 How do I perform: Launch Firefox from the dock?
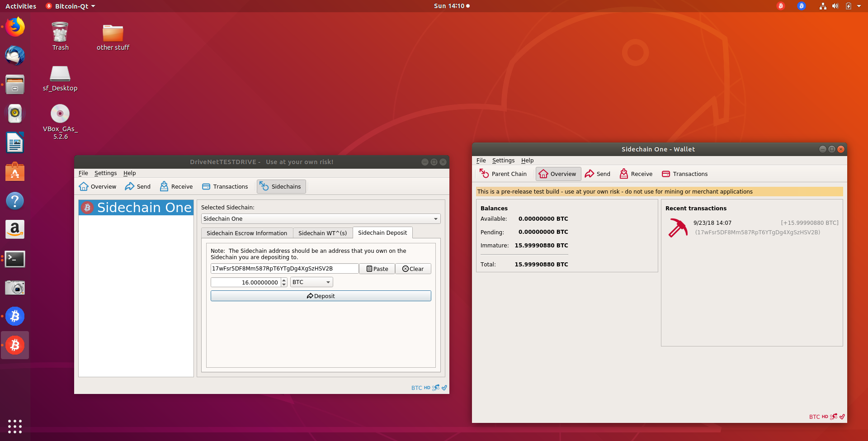[15, 27]
